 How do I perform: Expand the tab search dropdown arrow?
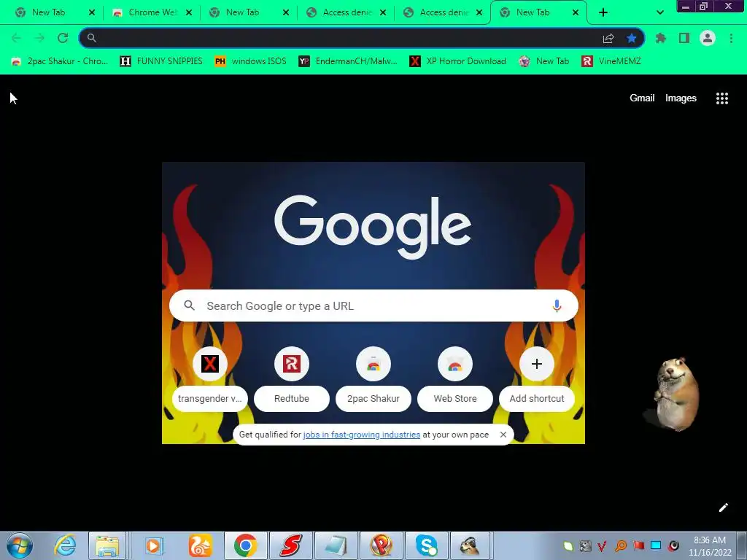click(x=659, y=12)
